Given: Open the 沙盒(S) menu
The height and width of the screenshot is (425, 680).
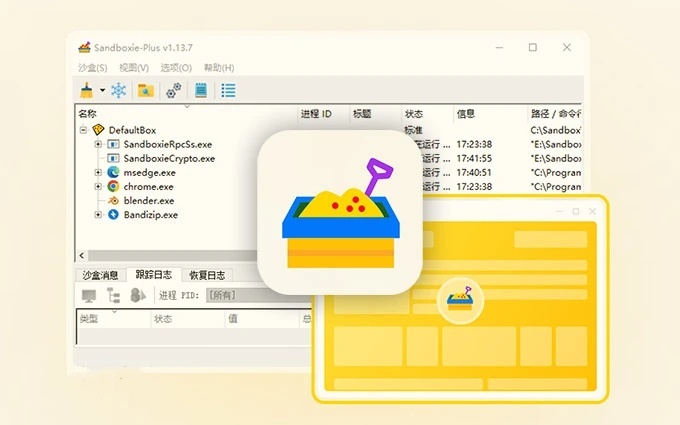Looking at the screenshot, I should click(x=92, y=68).
